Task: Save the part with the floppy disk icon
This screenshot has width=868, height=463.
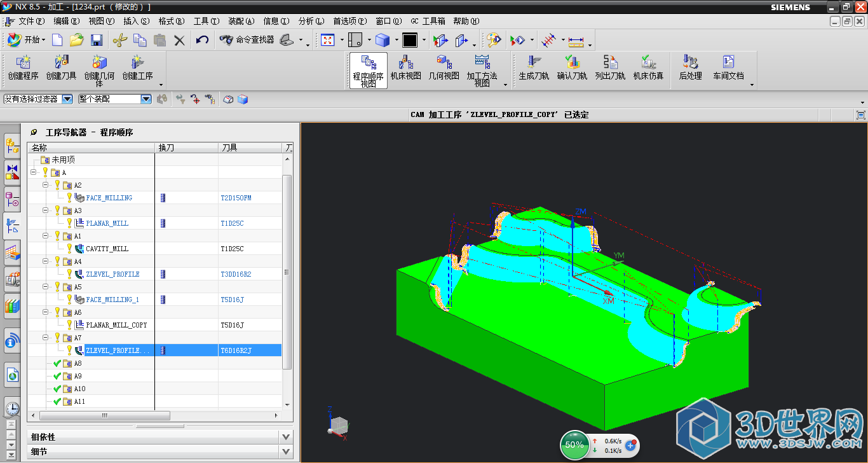Action: [x=97, y=40]
